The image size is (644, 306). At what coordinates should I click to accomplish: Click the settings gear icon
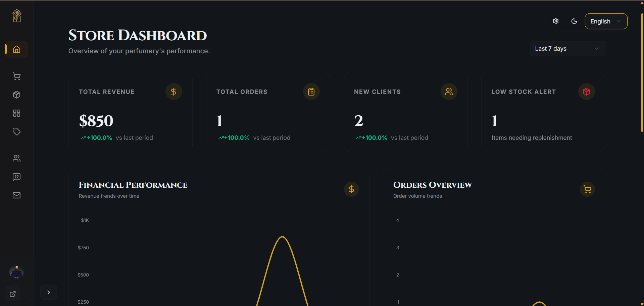556,21
